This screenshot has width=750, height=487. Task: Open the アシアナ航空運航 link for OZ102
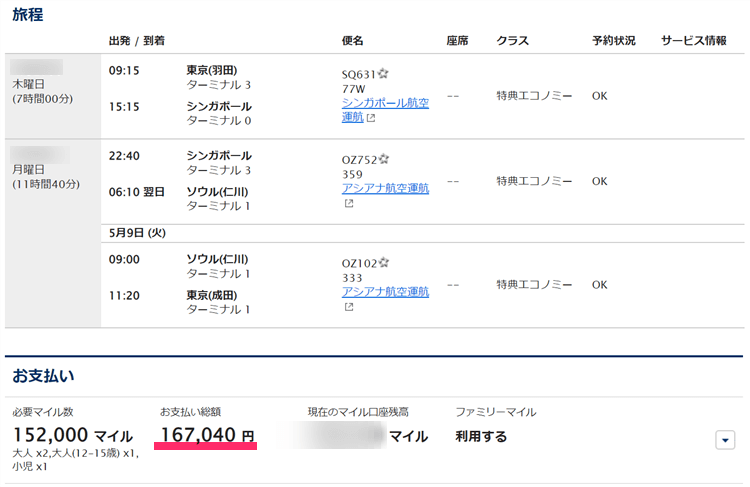pyautogui.click(x=385, y=292)
